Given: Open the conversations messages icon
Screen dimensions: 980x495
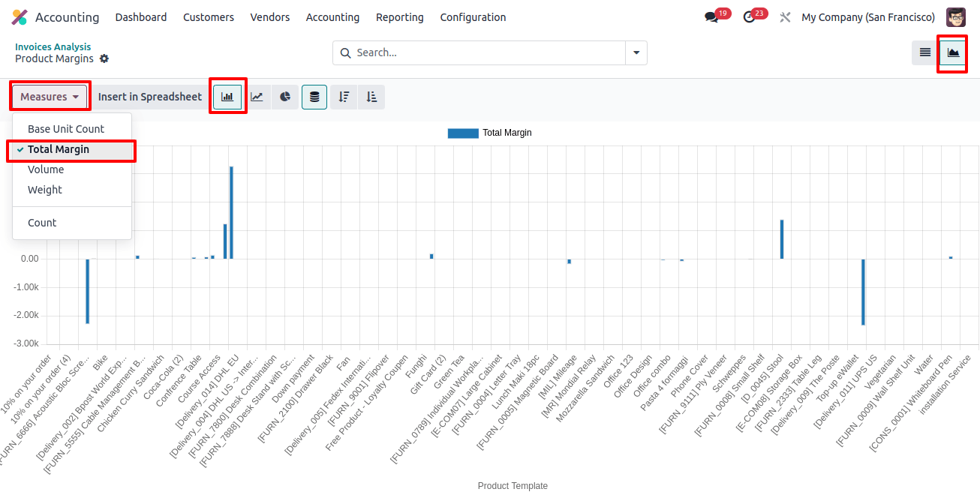Looking at the screenshot, I should click(x=711, y=17).
